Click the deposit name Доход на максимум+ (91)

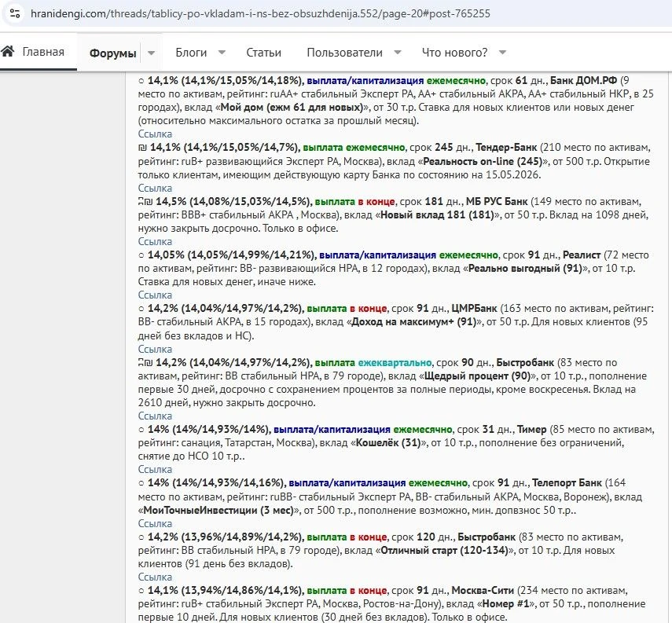tap(414, 322)
